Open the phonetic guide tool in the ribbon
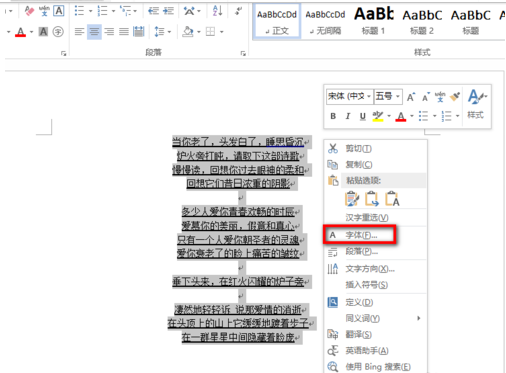 [x=44, y=11]
